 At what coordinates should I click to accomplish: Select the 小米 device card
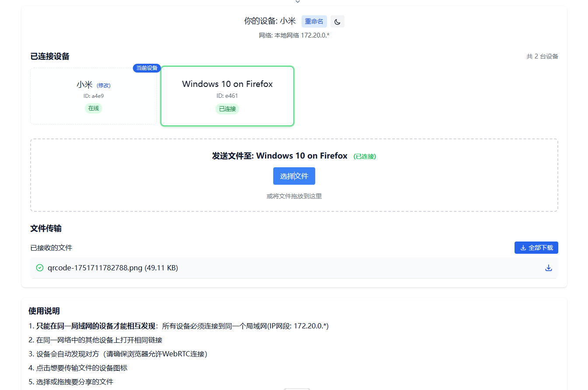93,96
